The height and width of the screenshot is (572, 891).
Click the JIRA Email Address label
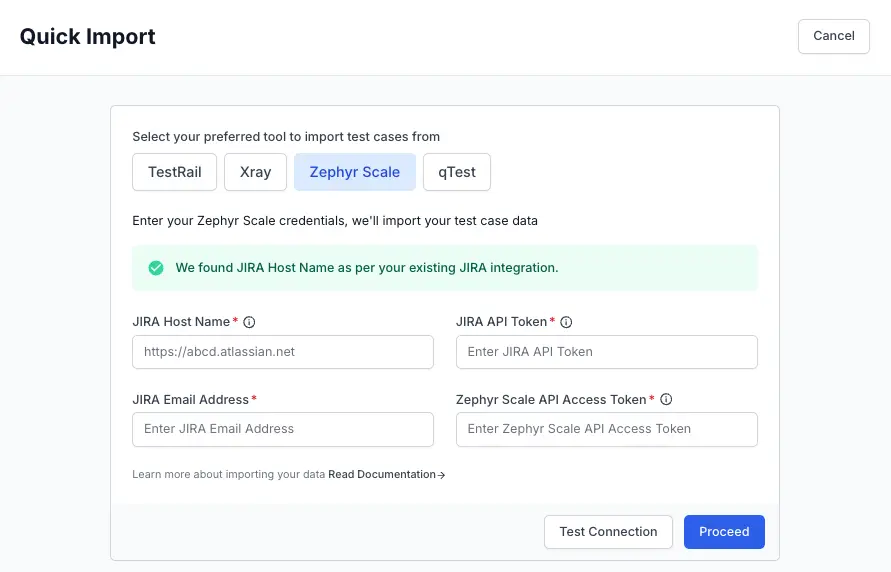pyautogui.click(x=190, y=399)
